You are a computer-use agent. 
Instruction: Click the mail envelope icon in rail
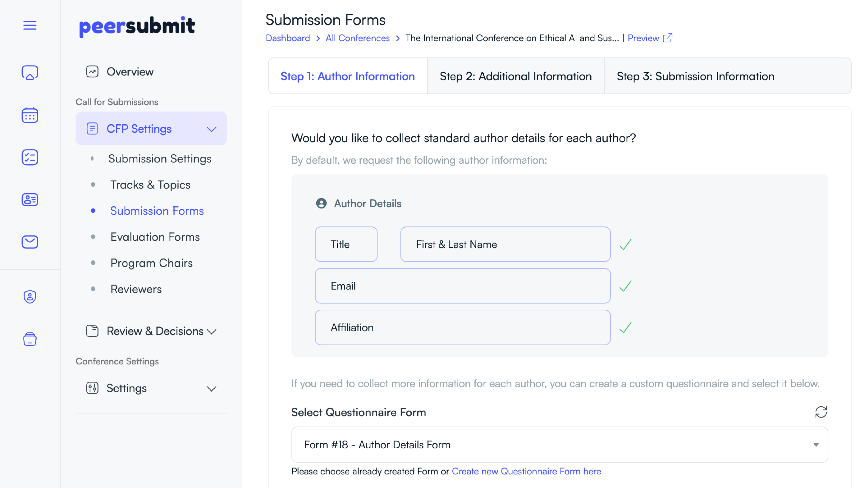tap(30, 242)
